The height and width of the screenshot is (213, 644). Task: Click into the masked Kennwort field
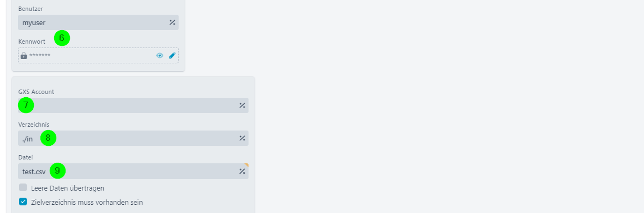[98, 55]
